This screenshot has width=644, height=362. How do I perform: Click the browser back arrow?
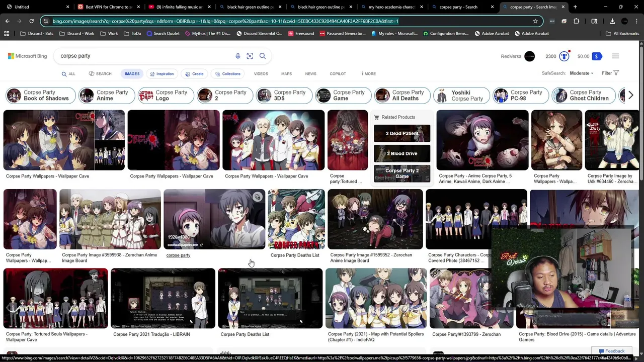click(x=7, y=21)
